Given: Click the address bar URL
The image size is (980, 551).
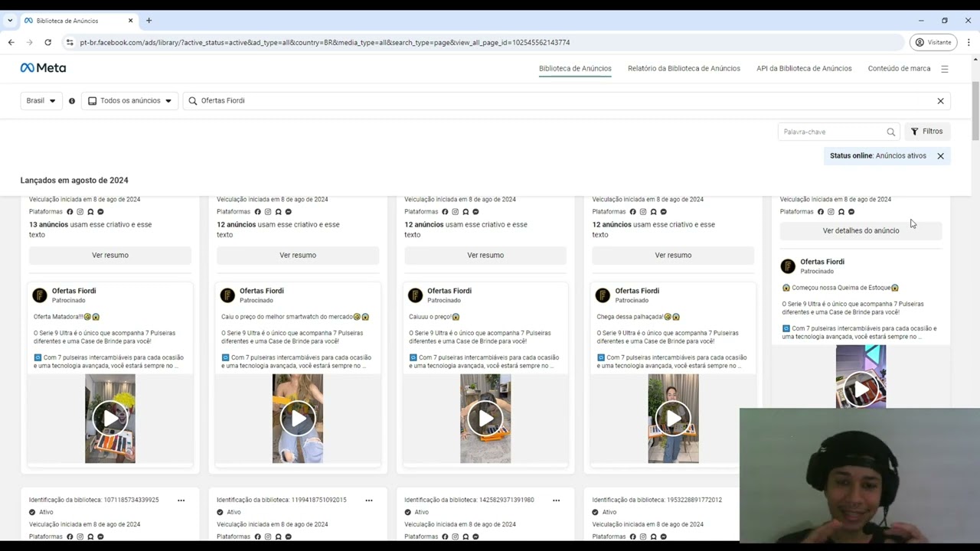Looking at the screenshot, I should coord(325,42).
